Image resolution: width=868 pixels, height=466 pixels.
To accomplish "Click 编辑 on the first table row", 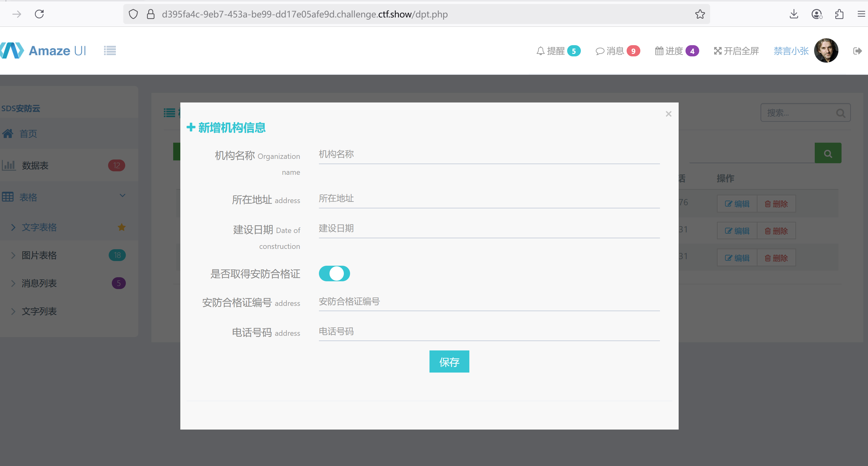I will pyautogui.click(x=737, y=203).
